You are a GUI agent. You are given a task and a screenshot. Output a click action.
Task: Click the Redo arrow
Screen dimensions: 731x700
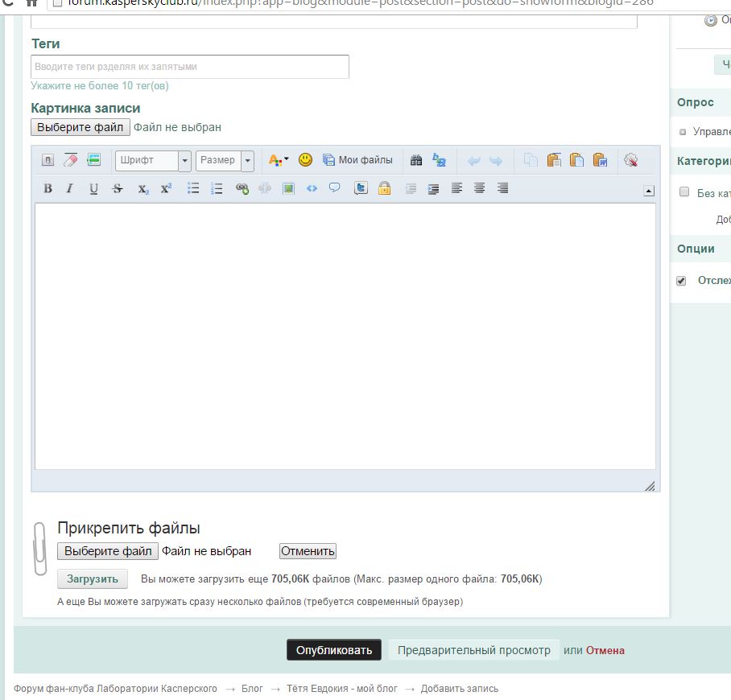coord(496,161)
